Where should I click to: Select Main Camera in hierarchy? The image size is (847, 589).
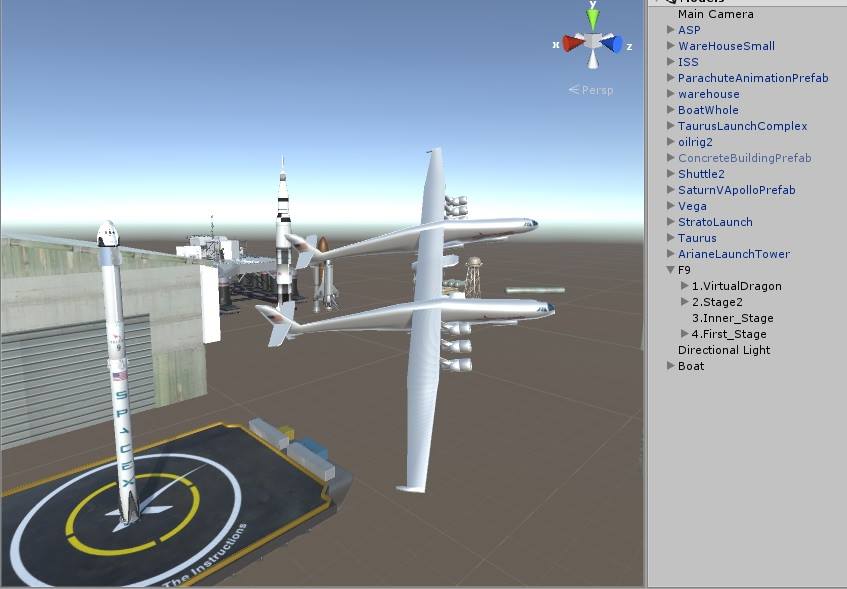(715, 14)
